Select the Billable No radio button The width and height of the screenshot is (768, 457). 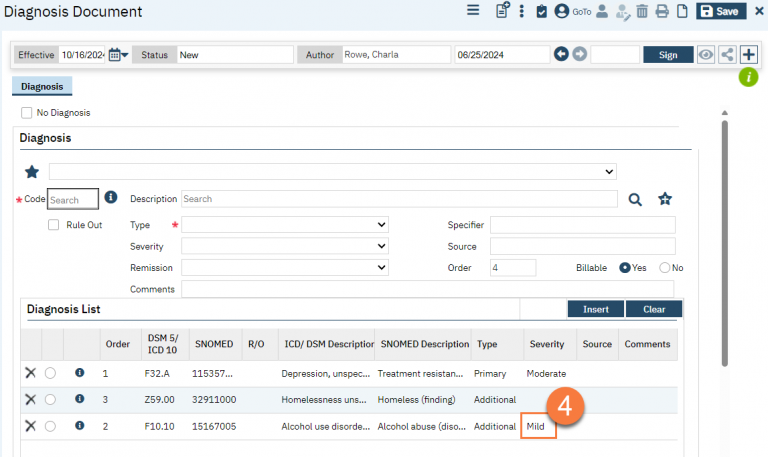tap(664, 268)
